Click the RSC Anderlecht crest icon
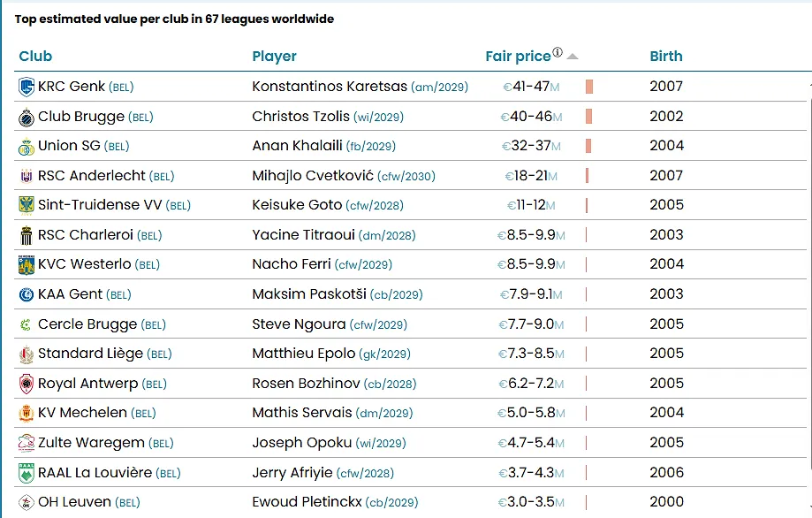The image size is (812, 518). 26,176
